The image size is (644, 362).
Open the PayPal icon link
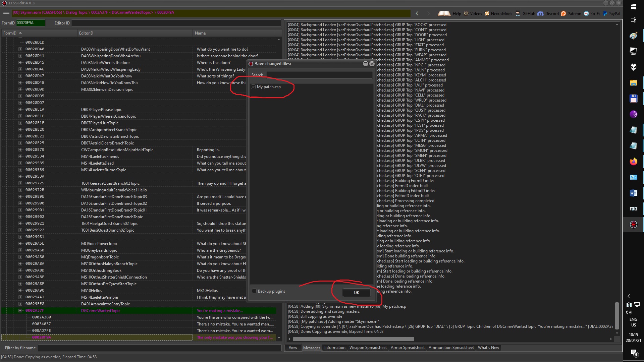tap(605, 14)
